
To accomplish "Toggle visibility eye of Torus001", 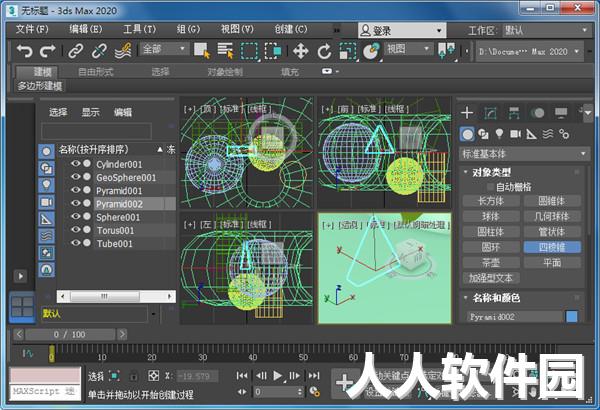I will point(75,229).
